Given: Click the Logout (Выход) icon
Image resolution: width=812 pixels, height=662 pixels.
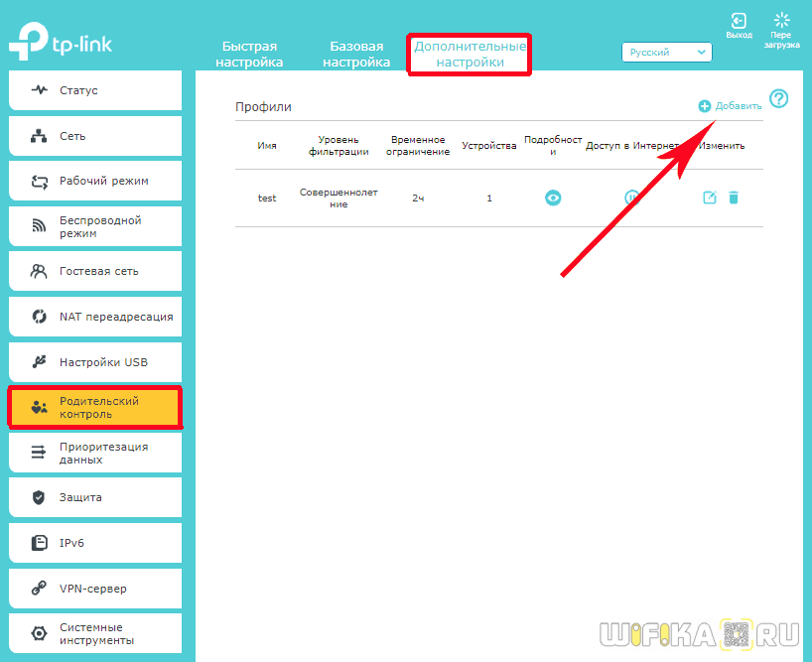Looking at the screenshot, I should (739, 21).
